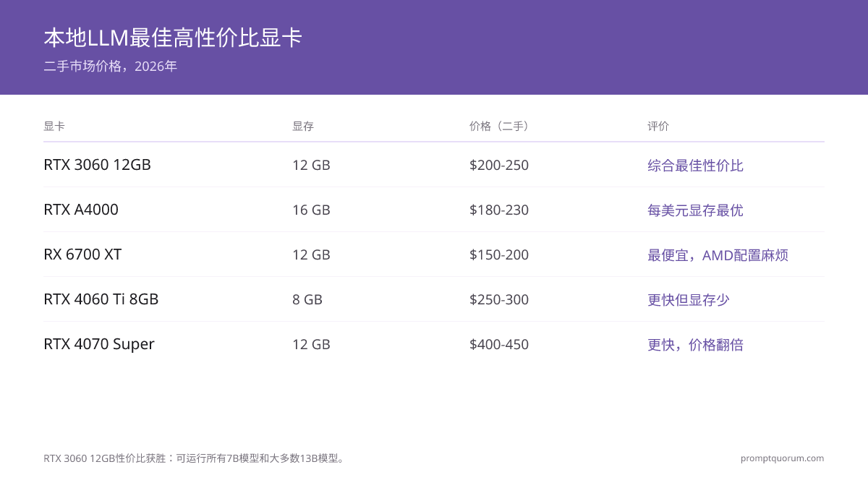Click the $150-200 price
This screenshot has height=488, width=868.
(x=499, y=254)
